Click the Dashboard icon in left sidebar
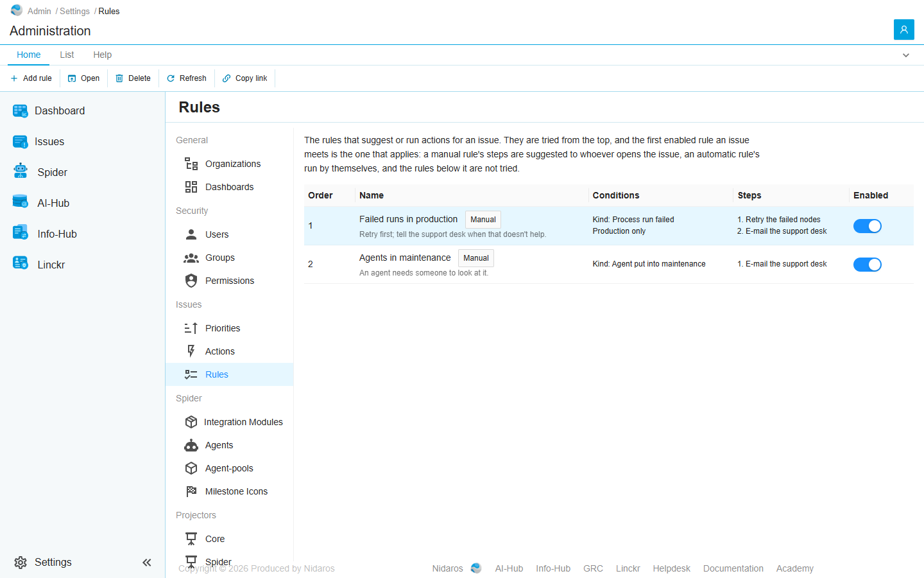This screenshot has width=924, height=578. (x=21, y=111)
